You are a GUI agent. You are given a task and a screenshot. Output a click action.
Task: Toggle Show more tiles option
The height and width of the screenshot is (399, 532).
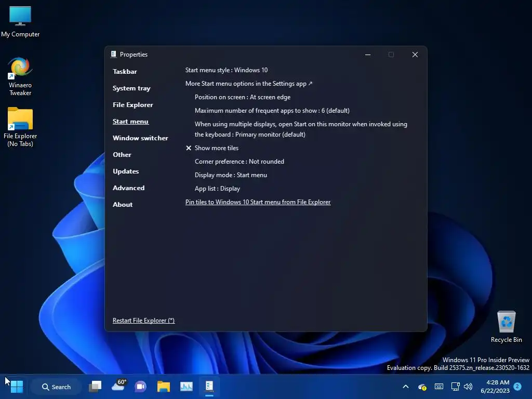pos(212,148)
